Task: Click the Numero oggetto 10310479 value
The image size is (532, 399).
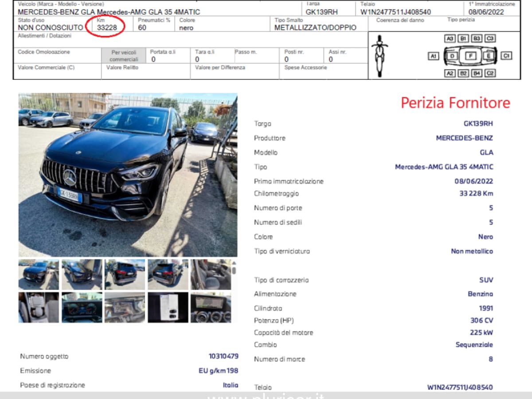Action: coord(223,356)
